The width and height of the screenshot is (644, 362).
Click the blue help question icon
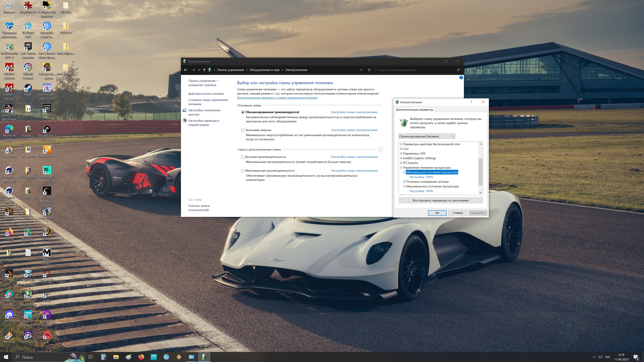[461, 78]
